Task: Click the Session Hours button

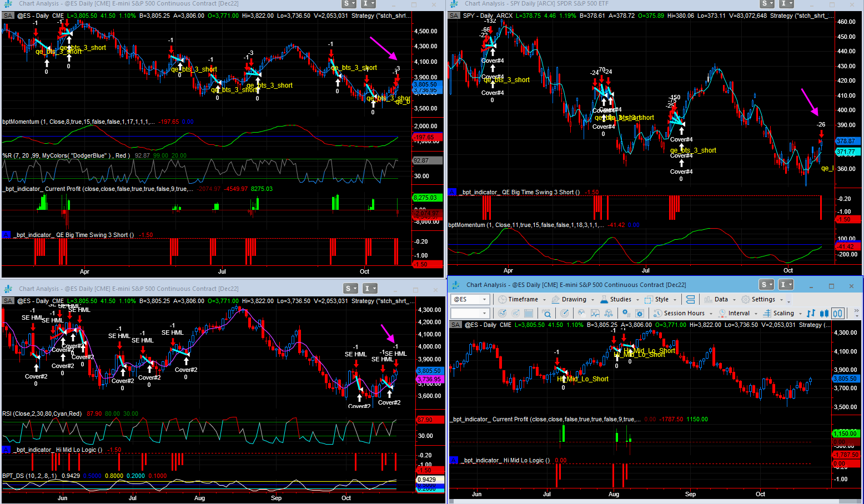Action: tap(684, 313)
